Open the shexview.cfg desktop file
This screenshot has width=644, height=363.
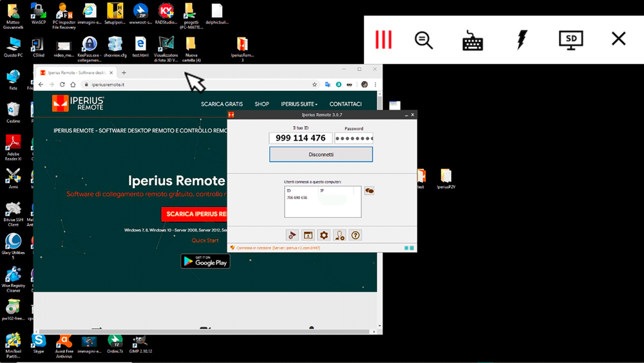115,47
